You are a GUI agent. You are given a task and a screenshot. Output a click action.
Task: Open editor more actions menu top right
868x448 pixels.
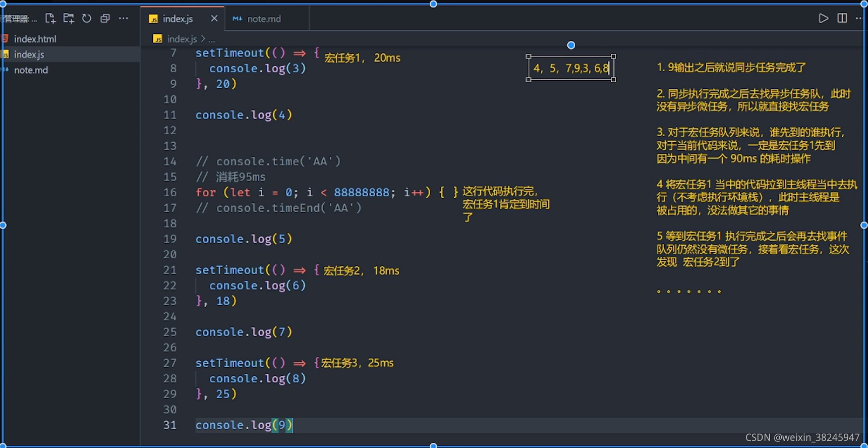(859, 18)
